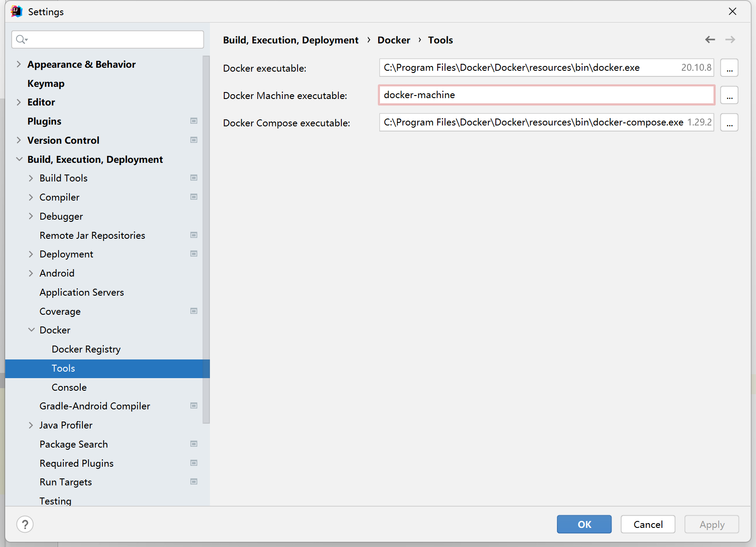Click the settings search field
Image resolution: width=756 pixels, height=547 pixels.
(108, 40)
